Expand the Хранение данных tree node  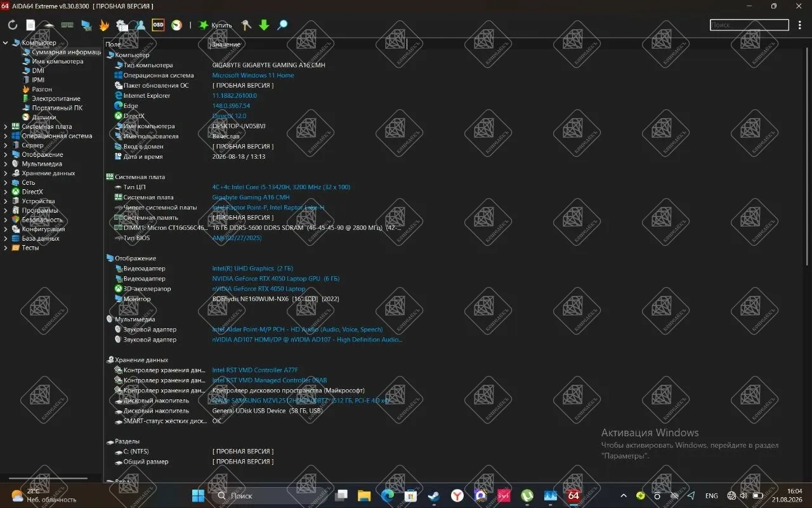pyautogui.click(x=6, y=173)
